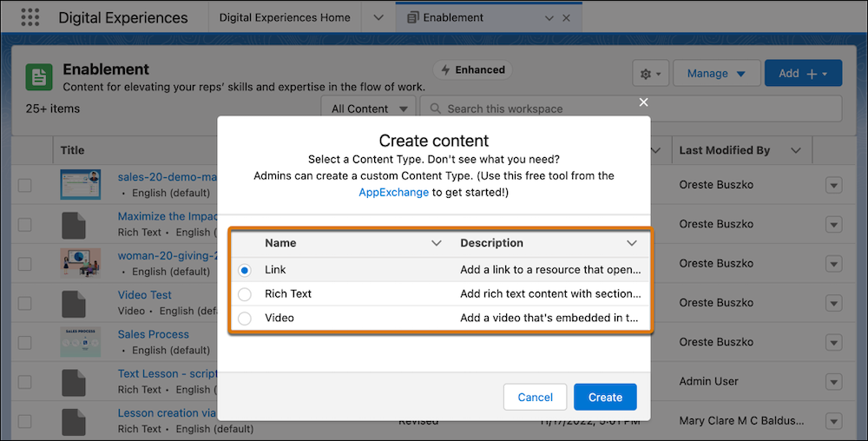Open the AppExchange link

click(393, 192)
